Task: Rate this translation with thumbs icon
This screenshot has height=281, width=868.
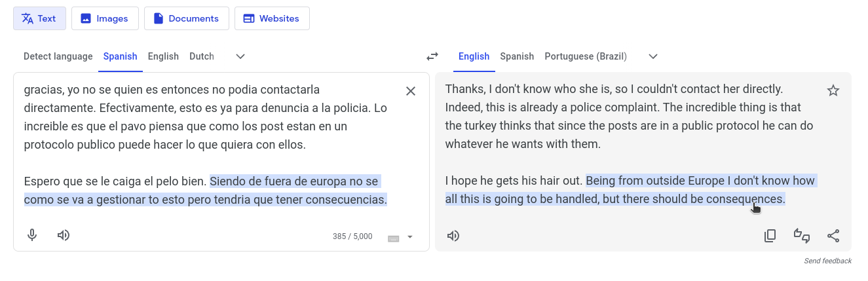Action: click(x=802, y=236)
